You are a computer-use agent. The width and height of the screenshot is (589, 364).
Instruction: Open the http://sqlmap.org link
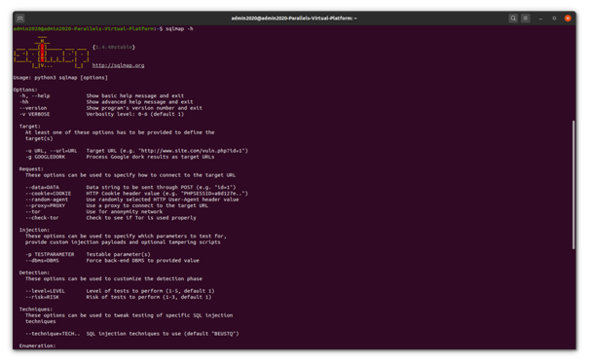coord(119,65)
